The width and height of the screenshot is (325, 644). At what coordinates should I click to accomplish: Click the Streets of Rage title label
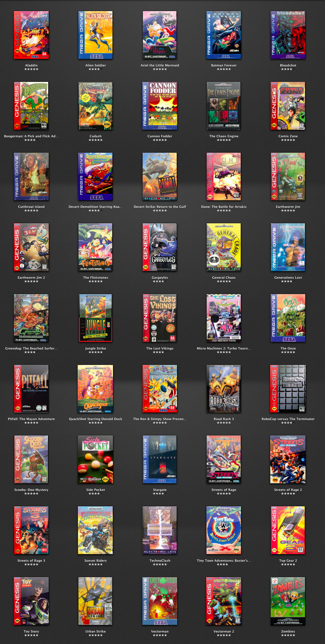click(x=224, y=490)
